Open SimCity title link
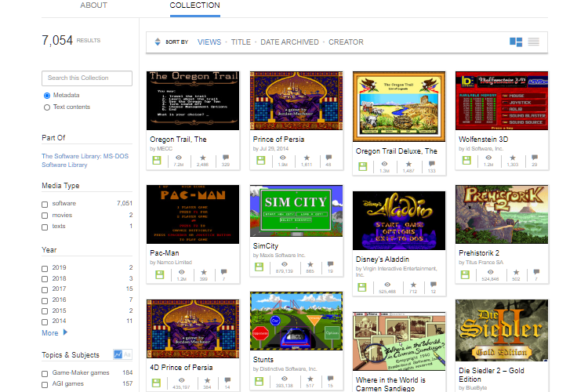The height and width of the screenshot is (392, 588). [x=265, y=246]
